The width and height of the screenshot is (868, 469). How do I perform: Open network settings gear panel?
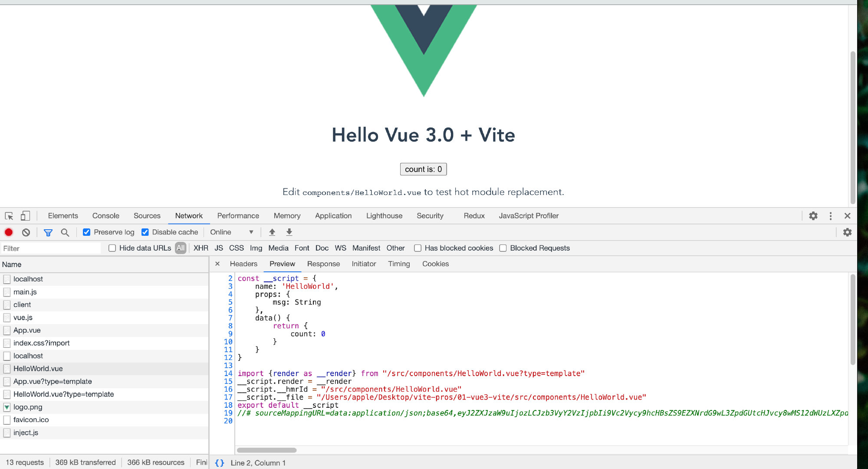pyautogui.click(x=847, y=232)
